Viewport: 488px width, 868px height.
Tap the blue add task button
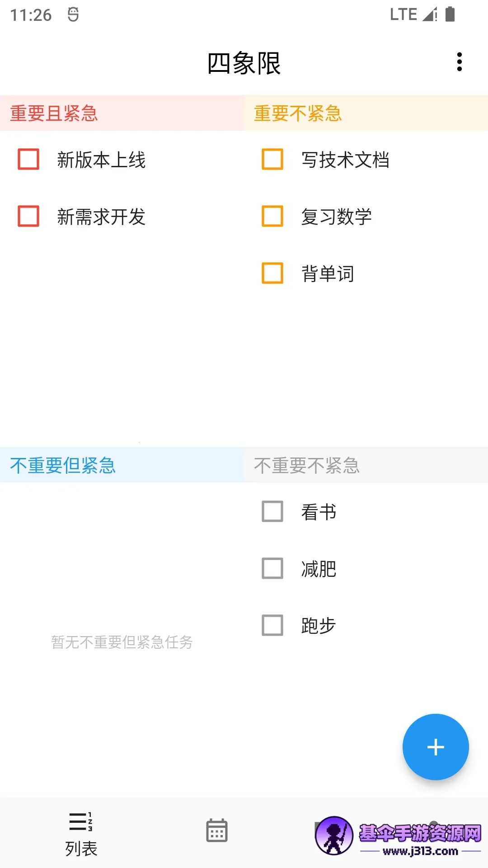tap(435, 747)
